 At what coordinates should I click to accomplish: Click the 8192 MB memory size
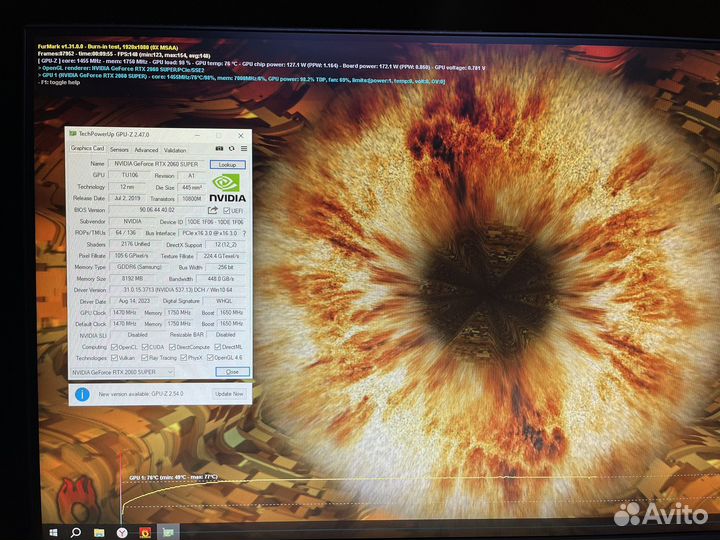(x=132, y=279)
